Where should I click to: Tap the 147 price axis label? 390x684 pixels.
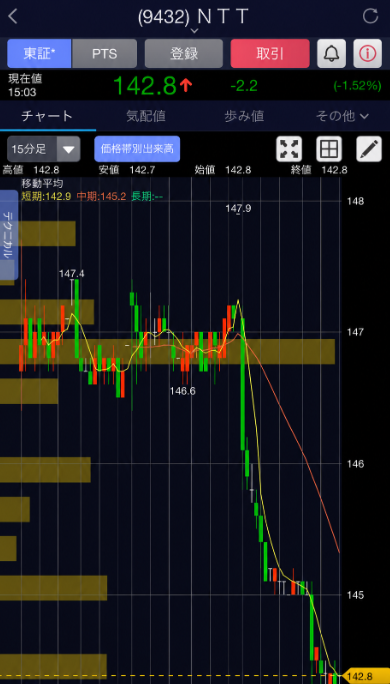[355, 332]
